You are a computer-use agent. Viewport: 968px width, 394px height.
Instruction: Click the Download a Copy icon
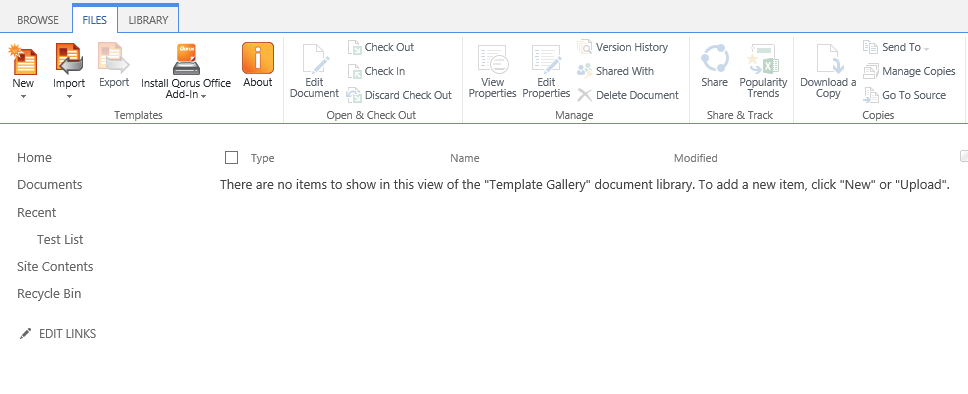tap(828, 59)
